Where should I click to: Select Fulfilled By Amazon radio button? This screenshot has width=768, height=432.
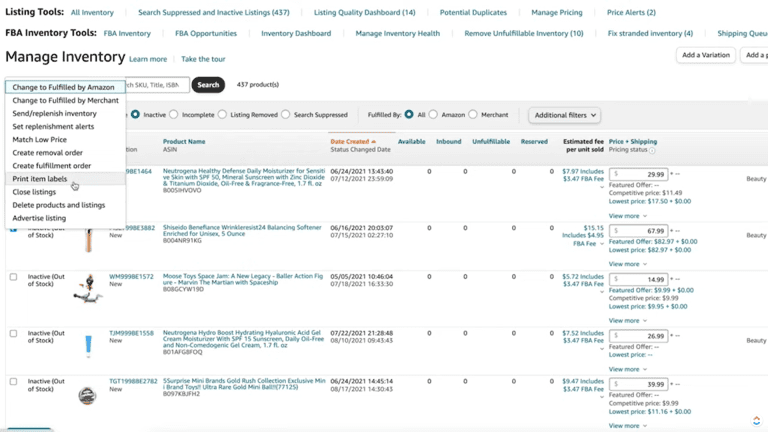[433, 115]
